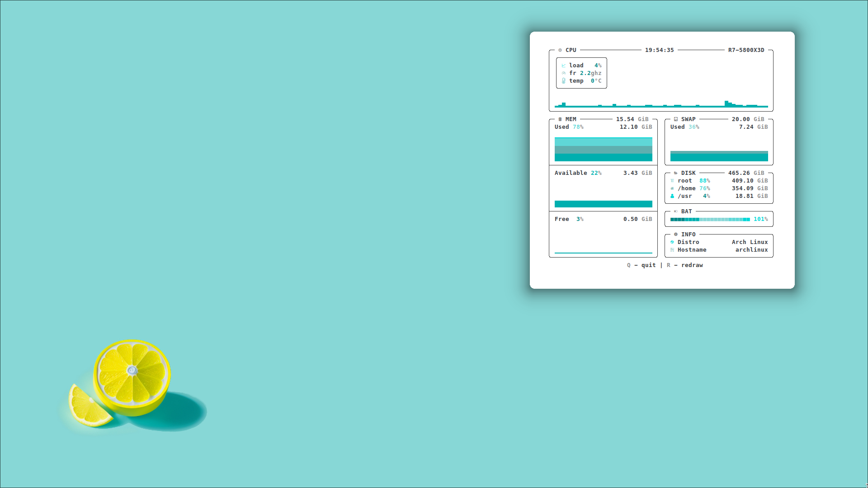This screenshot has width=868, height=488.
Task: Click the /home house icon
Action: [672, 188]
